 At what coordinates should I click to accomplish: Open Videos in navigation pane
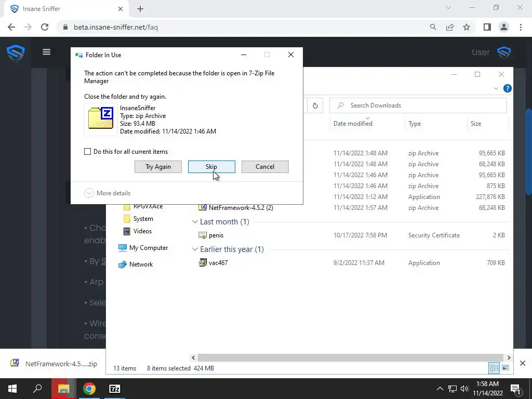click(x=142, y=231)
